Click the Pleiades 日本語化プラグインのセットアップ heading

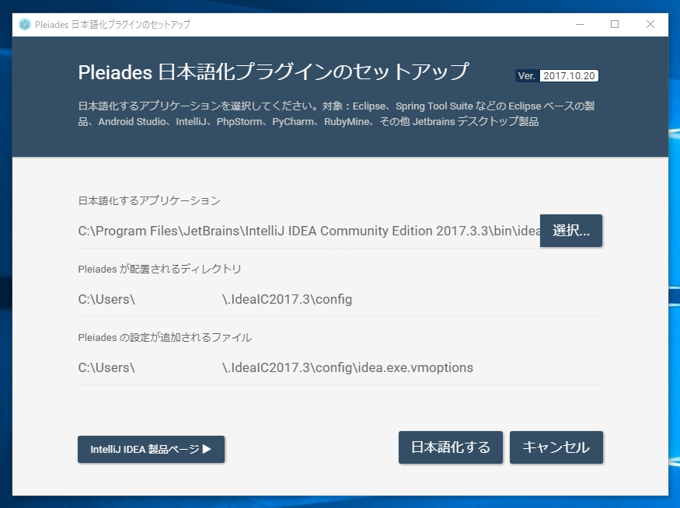pyautogui.click(x=274, y=72)
